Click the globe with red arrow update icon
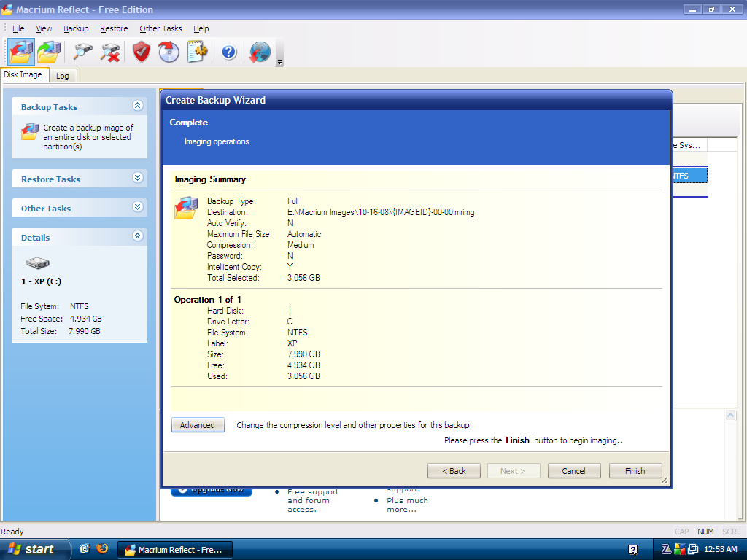Viewport: 747px width, 560px height. (260, 52)
